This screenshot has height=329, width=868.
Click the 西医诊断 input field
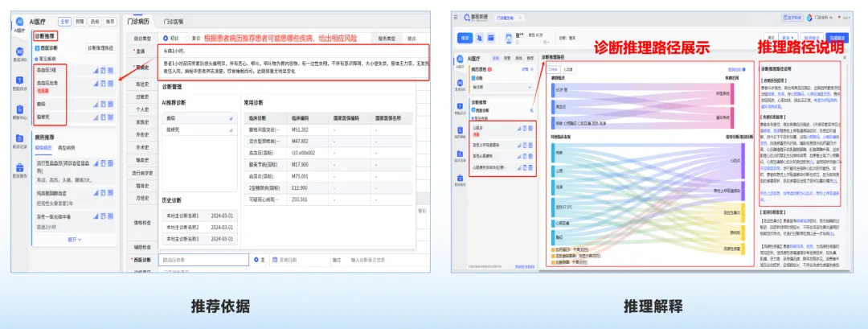coord(203,259)
